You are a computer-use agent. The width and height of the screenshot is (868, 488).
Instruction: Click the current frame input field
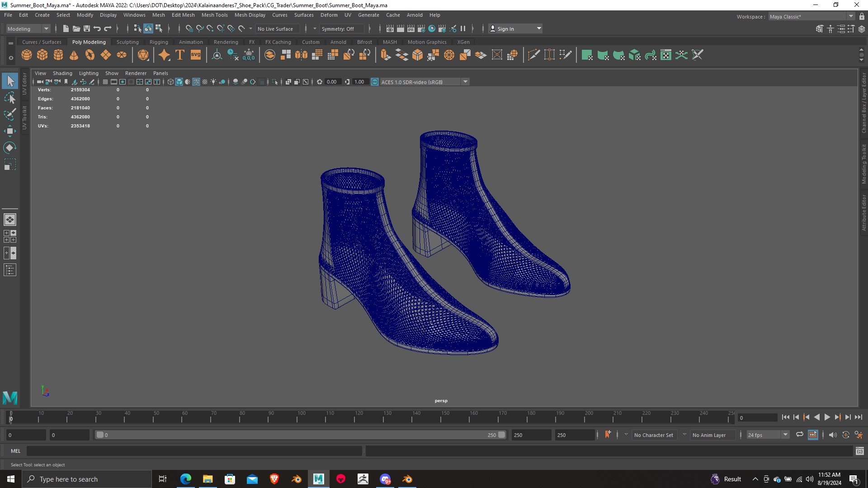pos(758,418)
